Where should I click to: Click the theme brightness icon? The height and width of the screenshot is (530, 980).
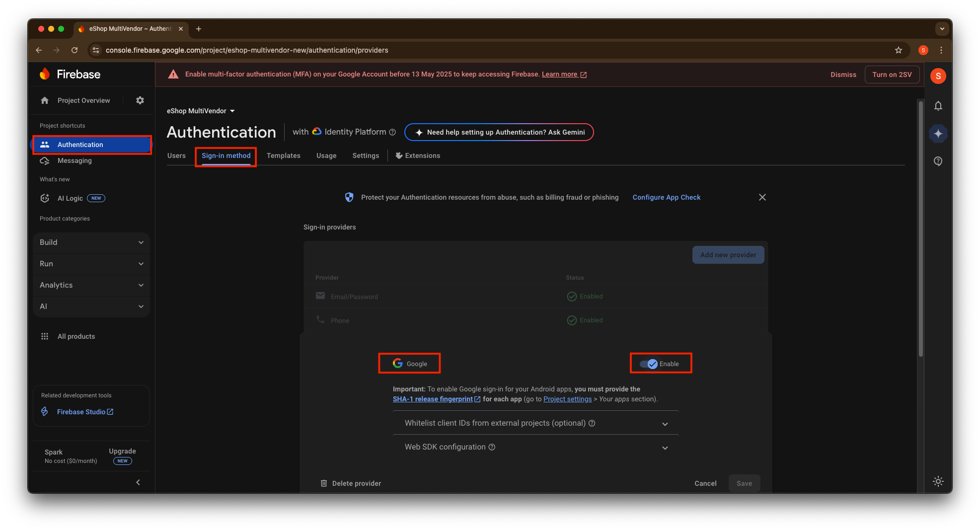tap(938, 481)
